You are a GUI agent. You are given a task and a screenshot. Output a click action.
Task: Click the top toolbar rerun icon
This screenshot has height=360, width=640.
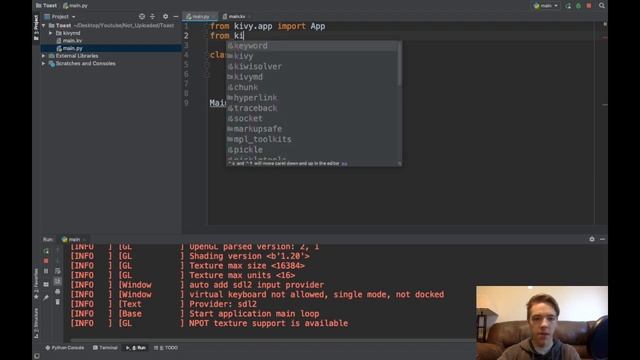click(568, 6)
